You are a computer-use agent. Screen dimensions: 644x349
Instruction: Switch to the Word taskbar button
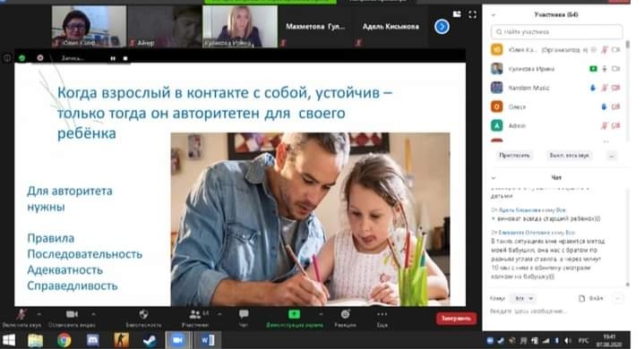click(x=208, y=340)
